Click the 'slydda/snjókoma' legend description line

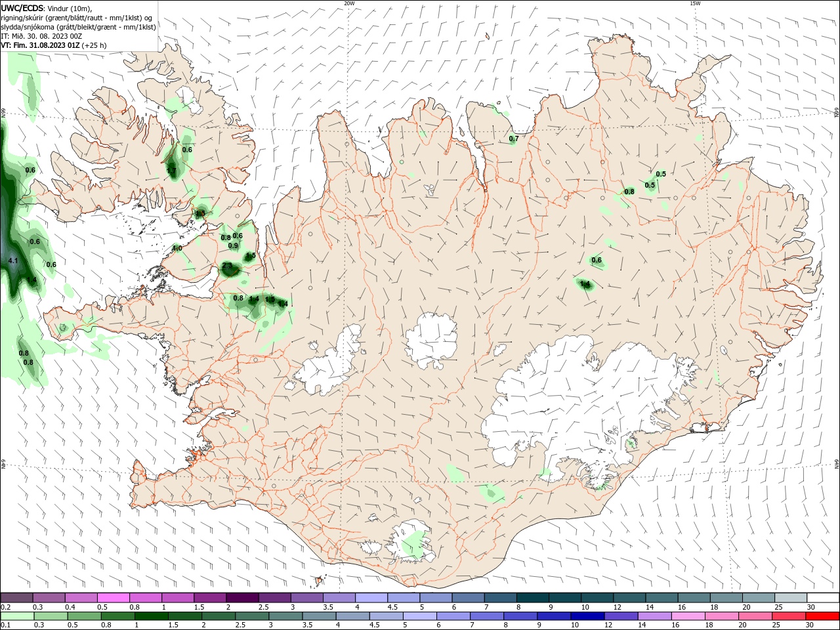(x=78, y=27)
